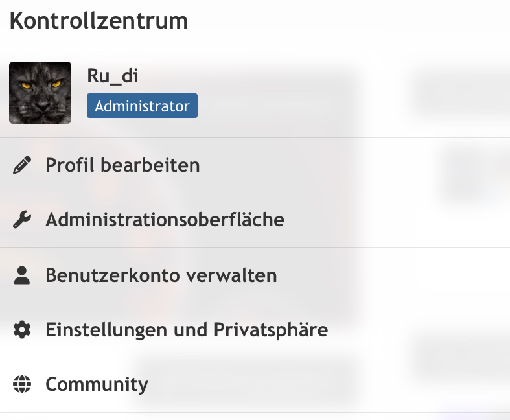
Task: Click the wrench icon for Administrationsoberfläche
Action: point(22,220)
